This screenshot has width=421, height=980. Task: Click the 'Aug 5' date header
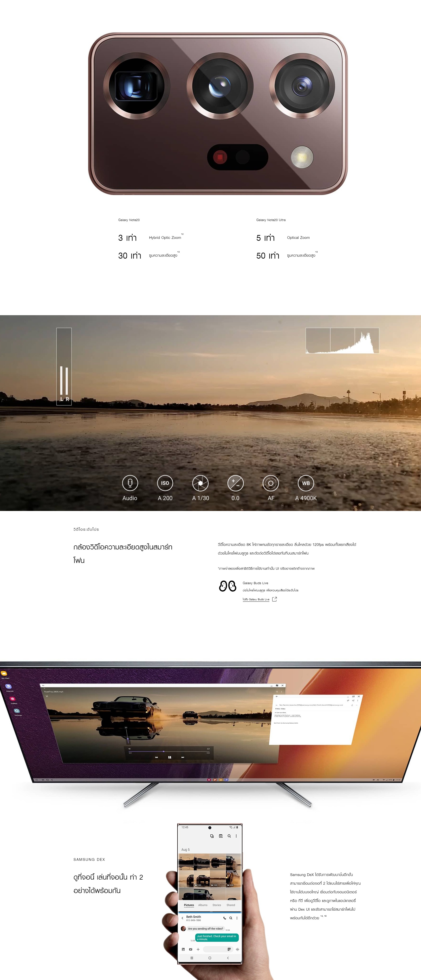click(185, 849)
